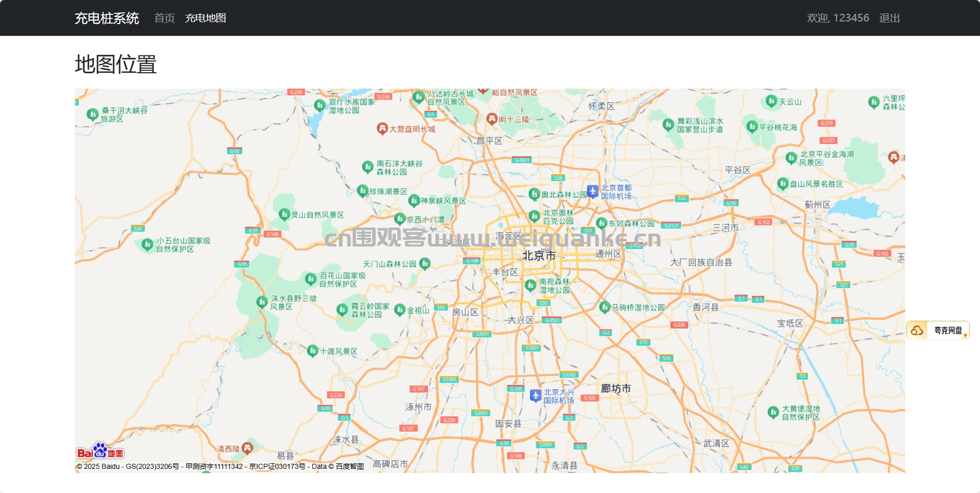The height and width of the screenshot is (493, 980).
Task: Click the 京西十八潭 marker icon
Action: 400,219
